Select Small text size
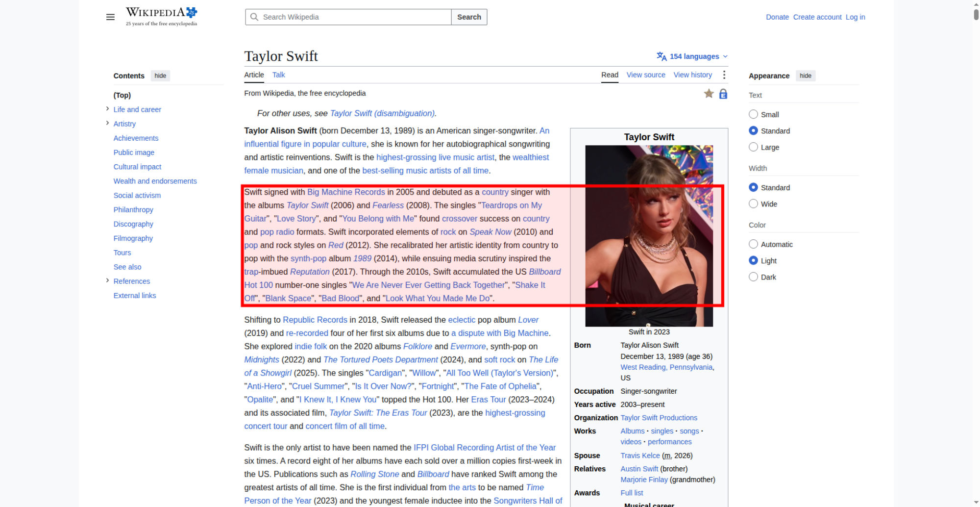The height and width of the screenshot is (507, 980). pyautogui.click(x=753, y=114)
